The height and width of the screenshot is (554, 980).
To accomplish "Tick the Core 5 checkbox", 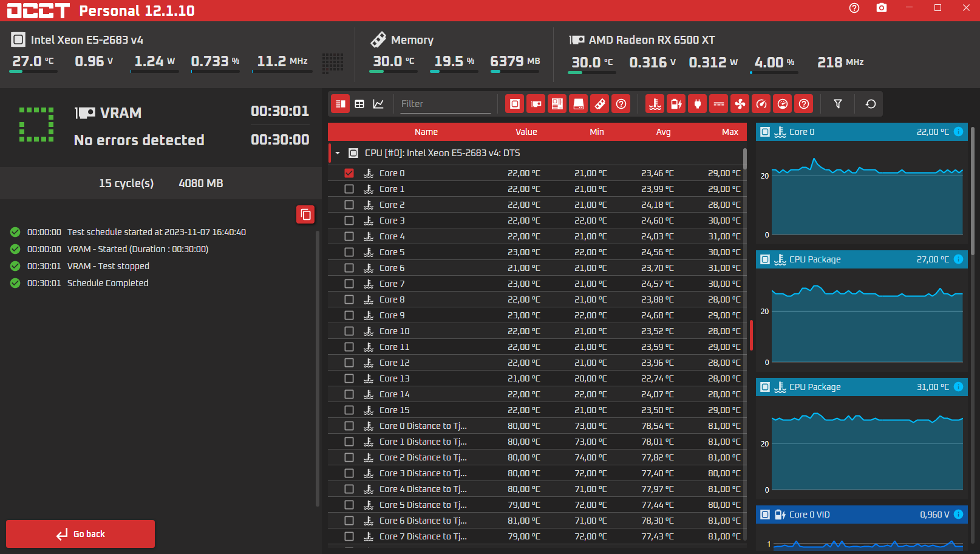I will [349, 252].
